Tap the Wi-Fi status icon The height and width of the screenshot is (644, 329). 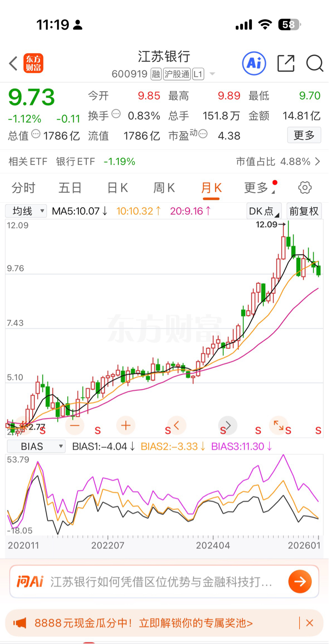[x=265, y=25]
